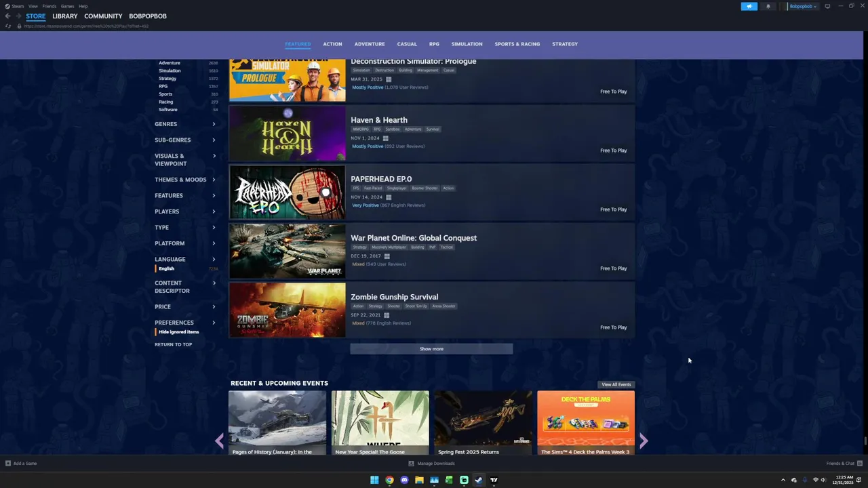This screenshot has width=868, height=488.
Task: Go forward using the Steam forward arrow
Action: click(x=18, y=16)
